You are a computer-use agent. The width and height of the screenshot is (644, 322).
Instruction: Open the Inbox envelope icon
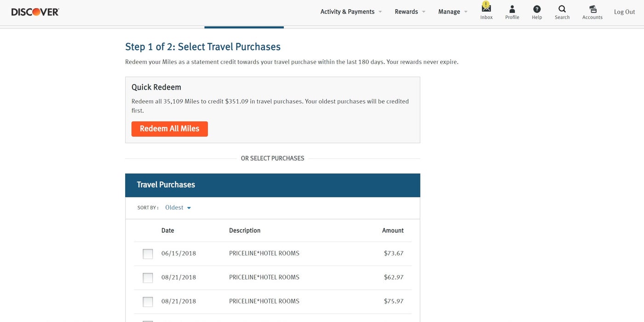click(x=486, y=9)
